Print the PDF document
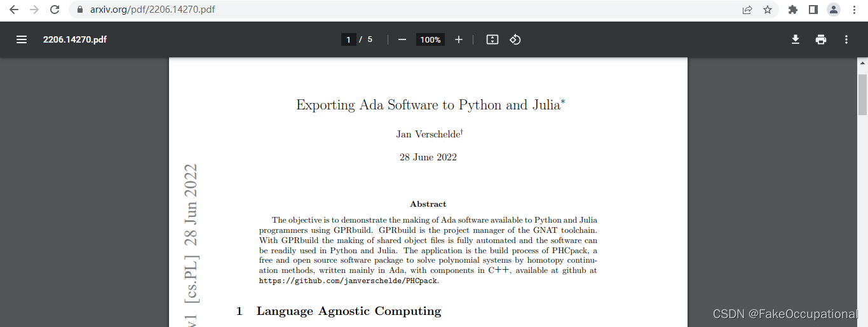Viewport: 868px width, 327px height. click(x=821, y=39)
